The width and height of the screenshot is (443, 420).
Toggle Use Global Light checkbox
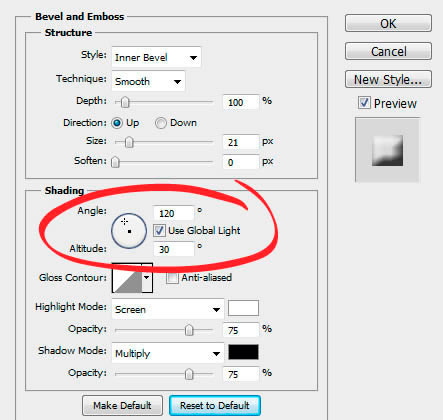point(159,231)
